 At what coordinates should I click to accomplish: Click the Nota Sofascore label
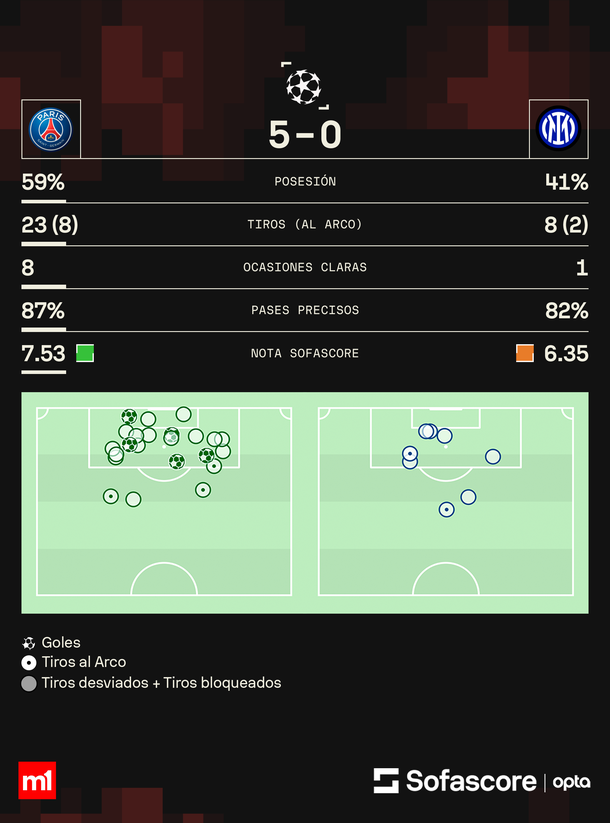[305, 353]
